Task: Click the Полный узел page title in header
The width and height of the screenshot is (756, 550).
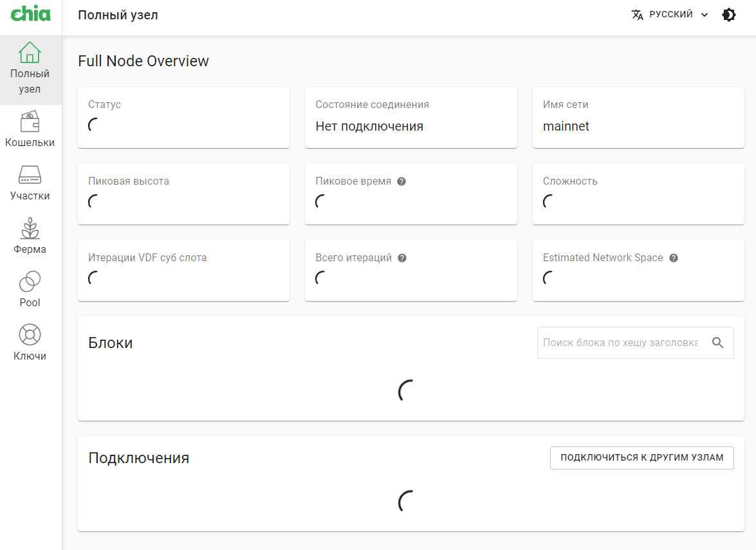Action: point(118,15)
